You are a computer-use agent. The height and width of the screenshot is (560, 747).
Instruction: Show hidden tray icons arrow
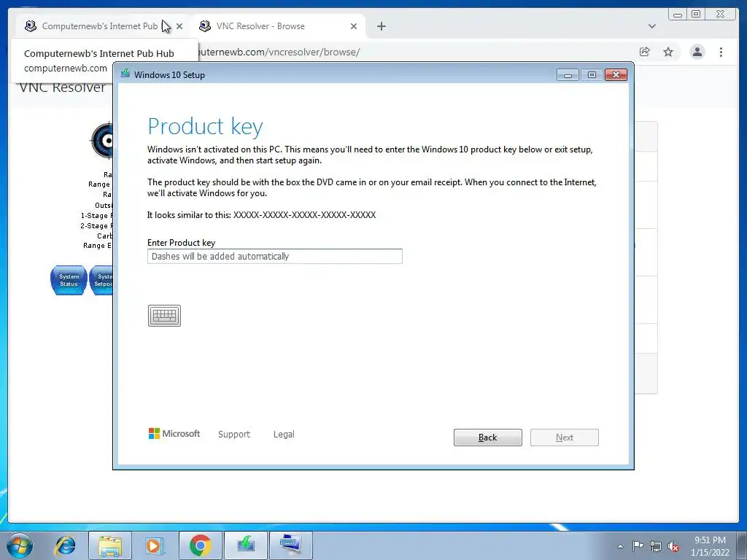[x=620, y=546]
